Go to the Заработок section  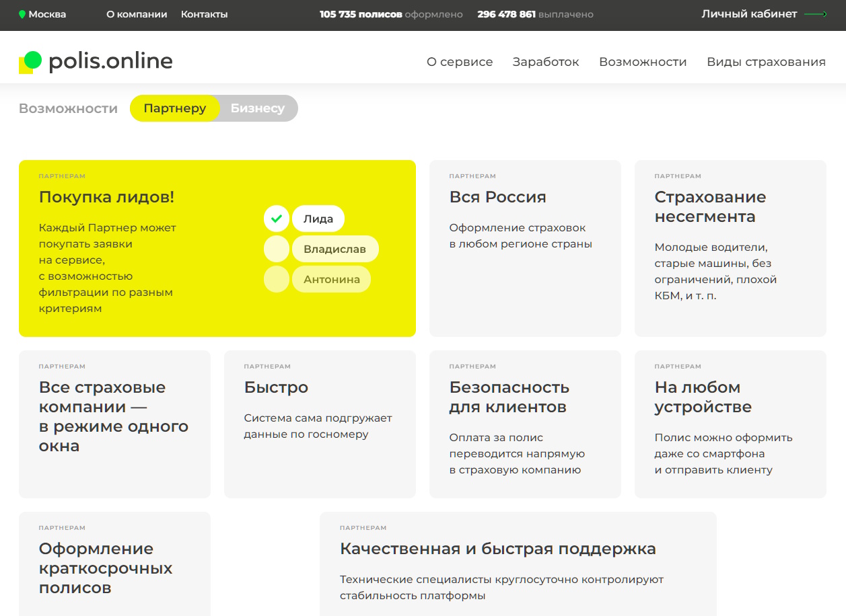[546, 62]
